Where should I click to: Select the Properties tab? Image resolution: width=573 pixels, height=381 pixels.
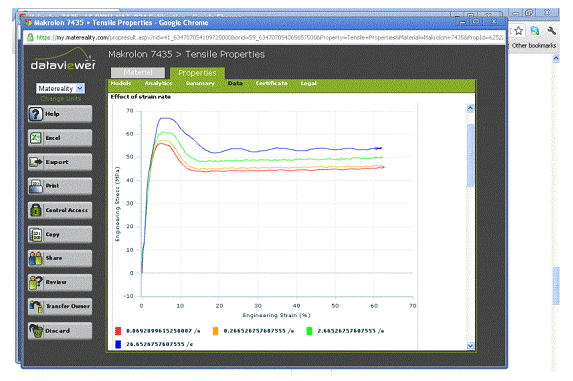coord(197,73)
